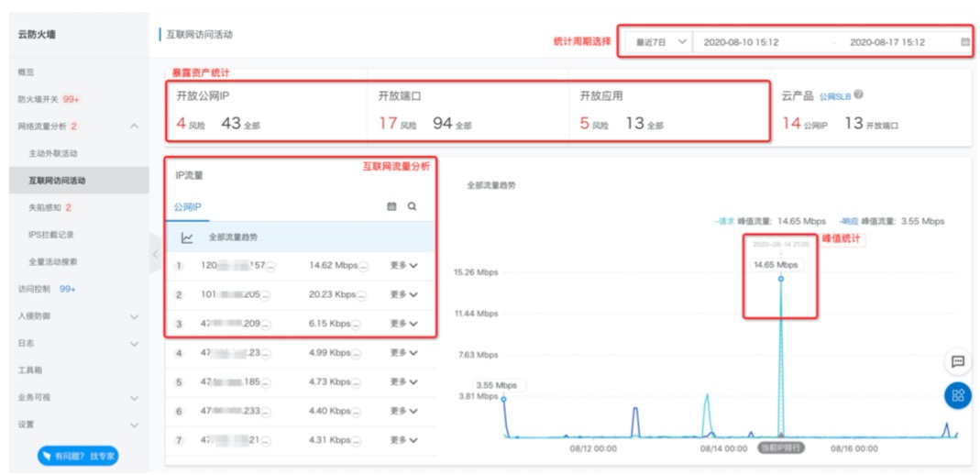Click the start date field 2020-08-10 15:12
Image resolution: width=980 pixels, height=475 pixels.
coord(742,42)
